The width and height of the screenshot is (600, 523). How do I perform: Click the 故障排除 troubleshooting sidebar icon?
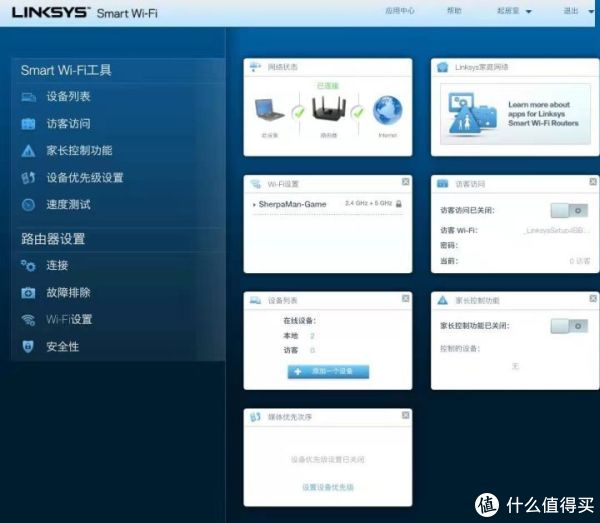(28, 293)
